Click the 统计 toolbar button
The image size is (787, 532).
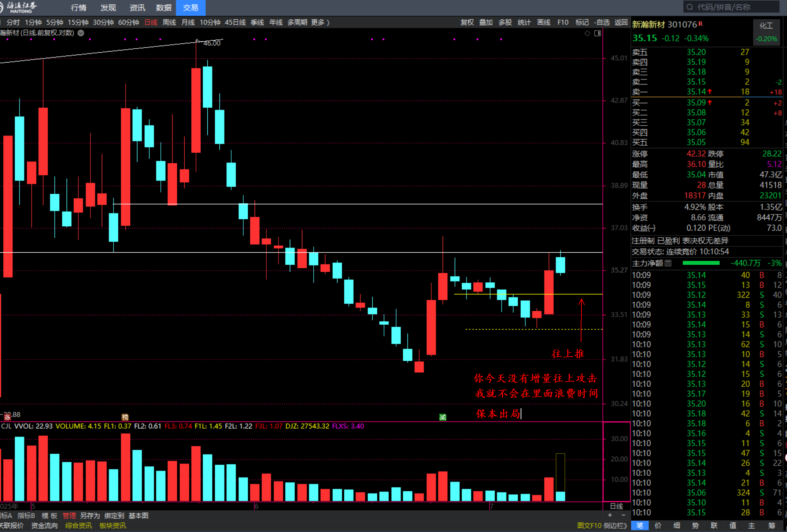pyautogui.click(x=524, y=23)
